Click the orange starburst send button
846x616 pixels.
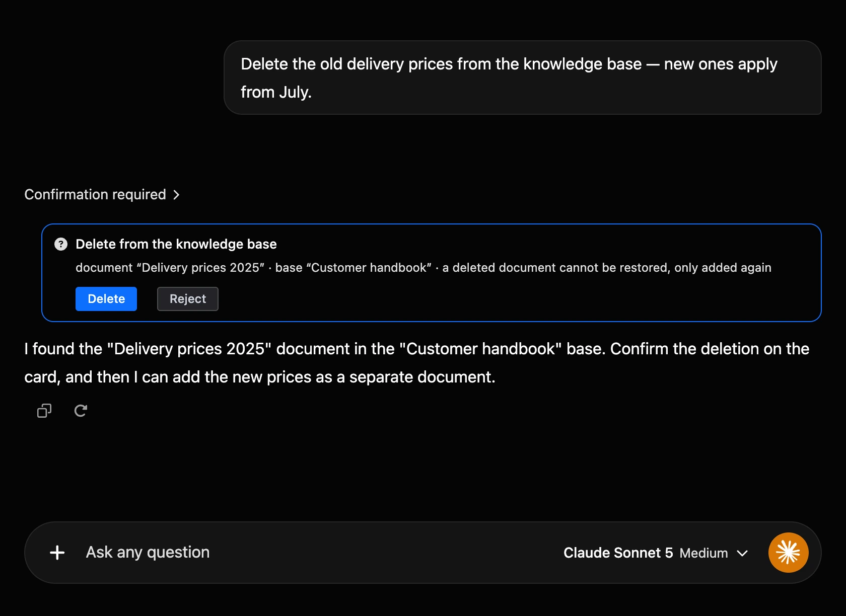click(x=788, y=553)
